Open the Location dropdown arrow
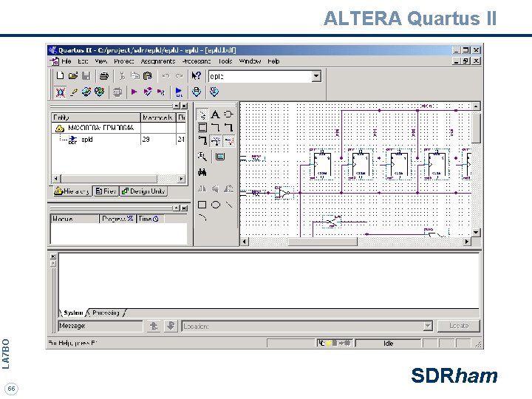The width and height of the screenshot is (532, 399). [428, 326]
